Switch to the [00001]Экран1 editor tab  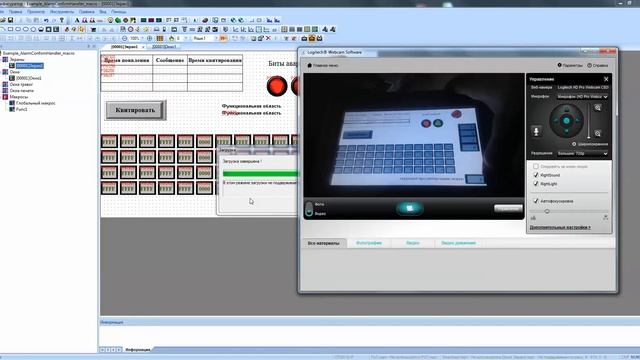(124, 47)
